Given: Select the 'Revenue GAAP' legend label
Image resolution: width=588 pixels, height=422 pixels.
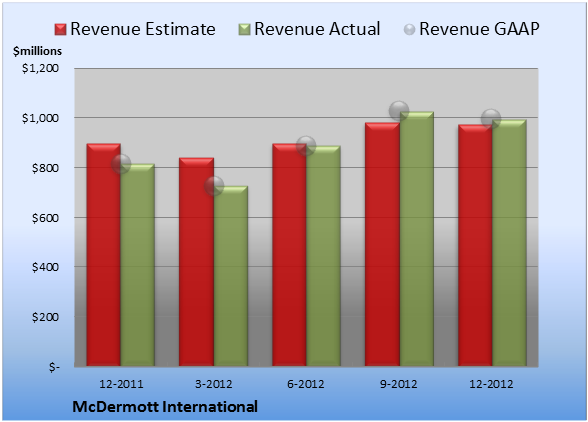Looking at the screenshot, I should pos(479,29).
